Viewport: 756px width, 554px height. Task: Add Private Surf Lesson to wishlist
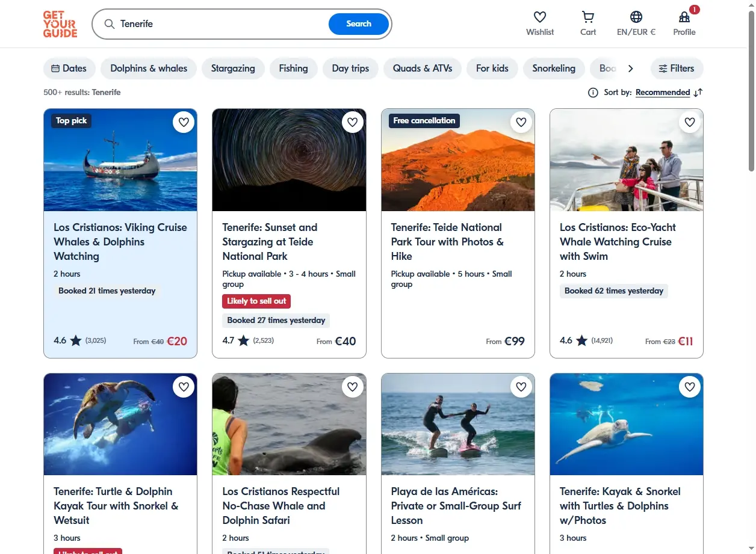tap(521, 387)
